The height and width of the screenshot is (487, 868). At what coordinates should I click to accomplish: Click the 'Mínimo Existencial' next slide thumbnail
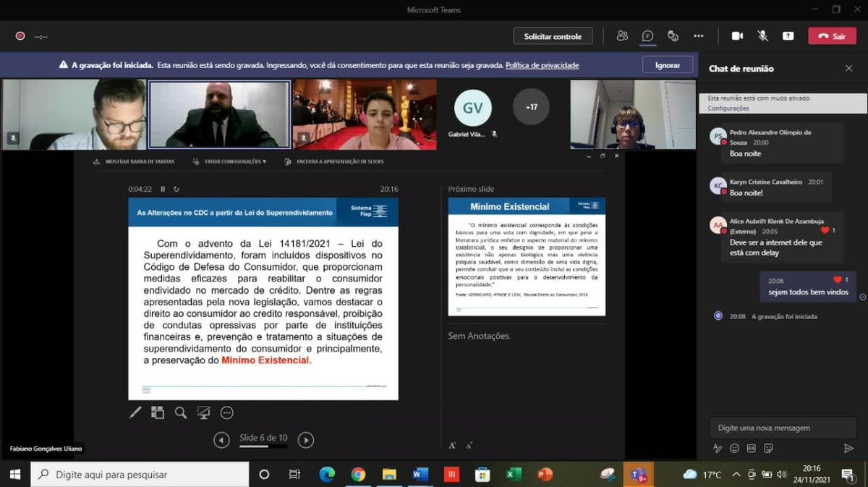(527, 256)
